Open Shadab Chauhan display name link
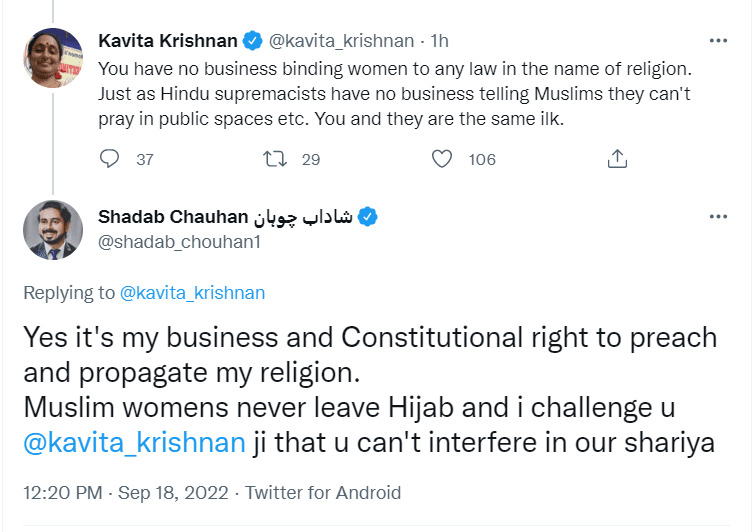752x532 pixels. pyautogui.click(x=226, y=217)
